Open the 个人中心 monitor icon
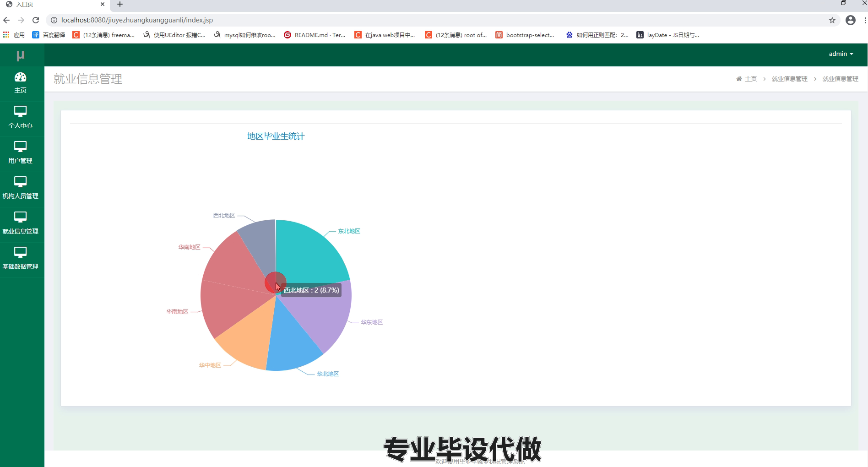 click(20, 111)
